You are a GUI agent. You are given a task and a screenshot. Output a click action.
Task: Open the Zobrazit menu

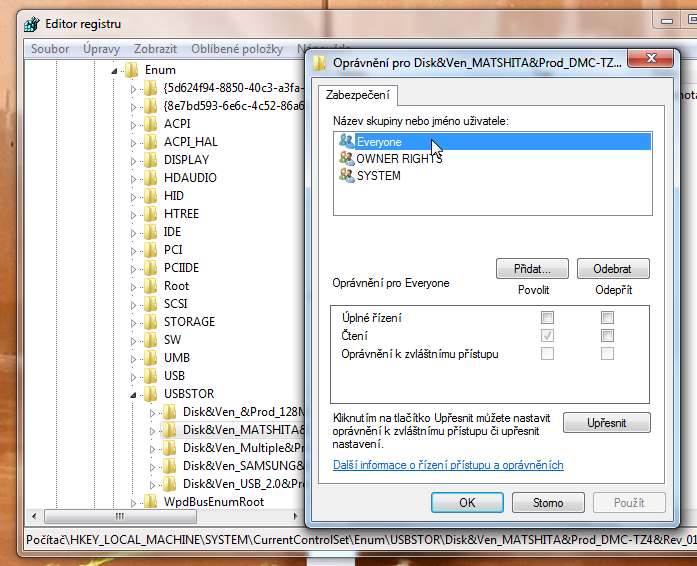click(155, 49)
